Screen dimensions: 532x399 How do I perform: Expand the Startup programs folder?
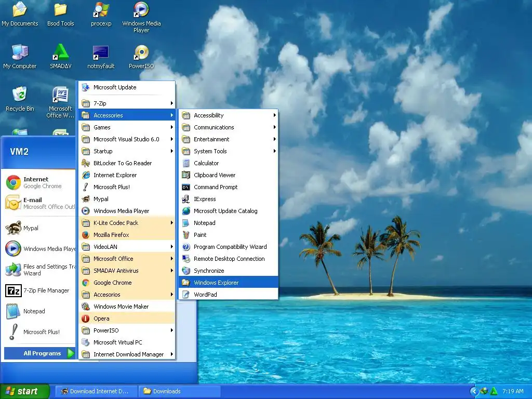(127, 151)
